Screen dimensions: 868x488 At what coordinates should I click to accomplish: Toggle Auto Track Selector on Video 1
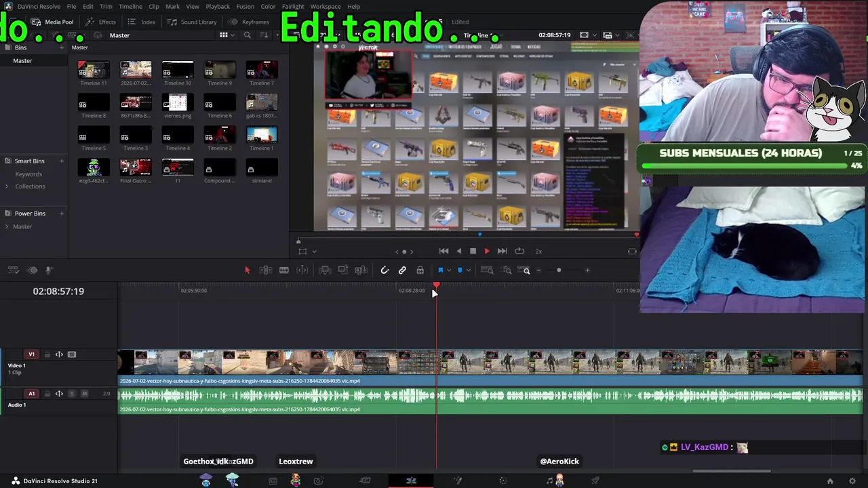coord(59,354)
